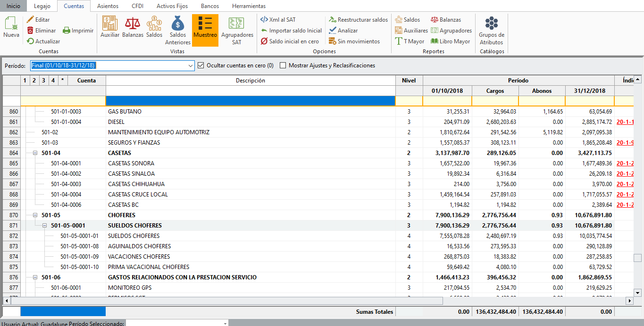
Task: Switch to the Asientos tab
Action: tap(108, 6)
